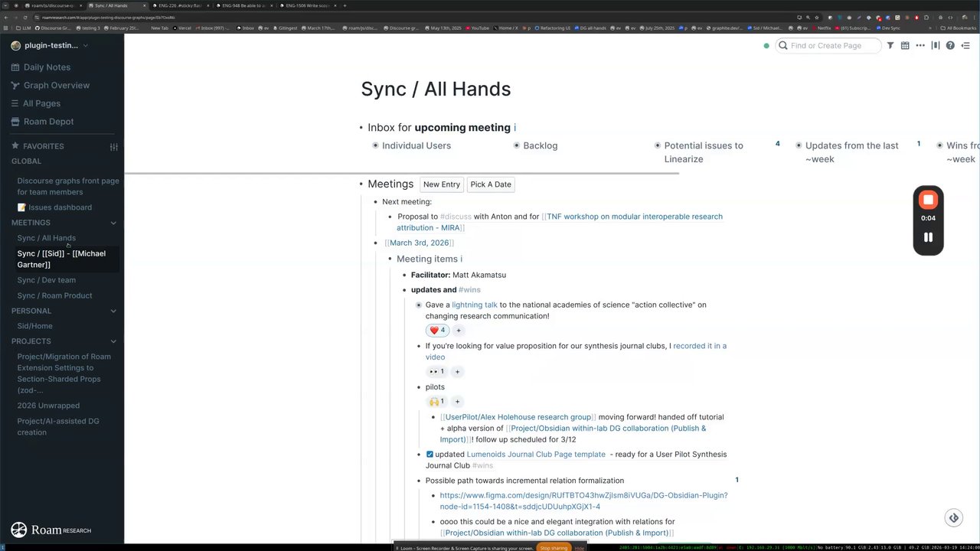Click the #wins hashtag next to updates

(x=469, y=290)
